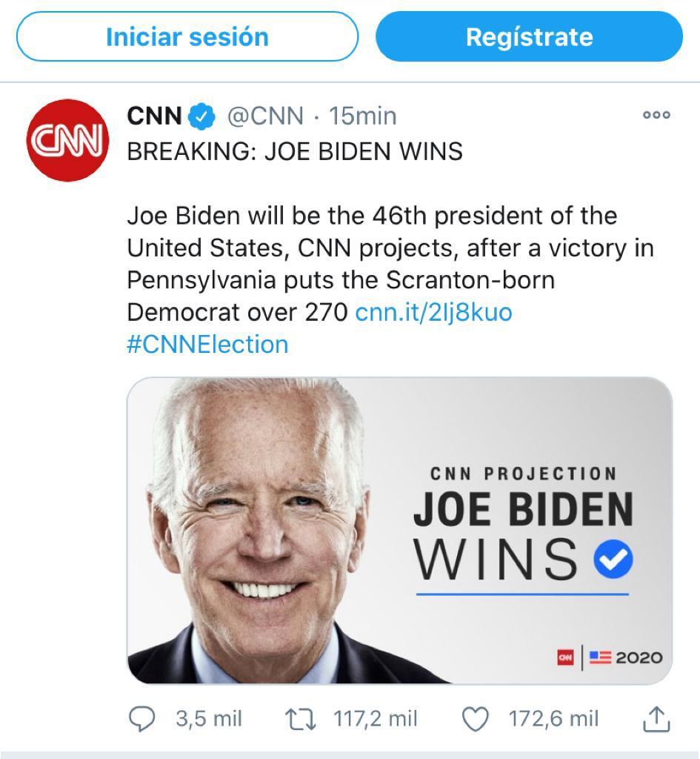Click the 172,6 mil likes count
The width and height of the screenshot is (700, 759).
tap(553, 718)
